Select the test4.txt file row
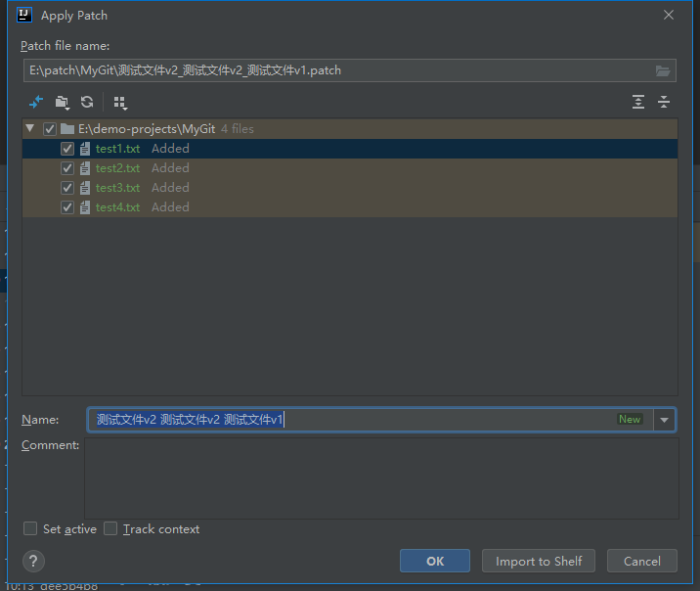This screenshot has width=700, height=591. (350, 207)
